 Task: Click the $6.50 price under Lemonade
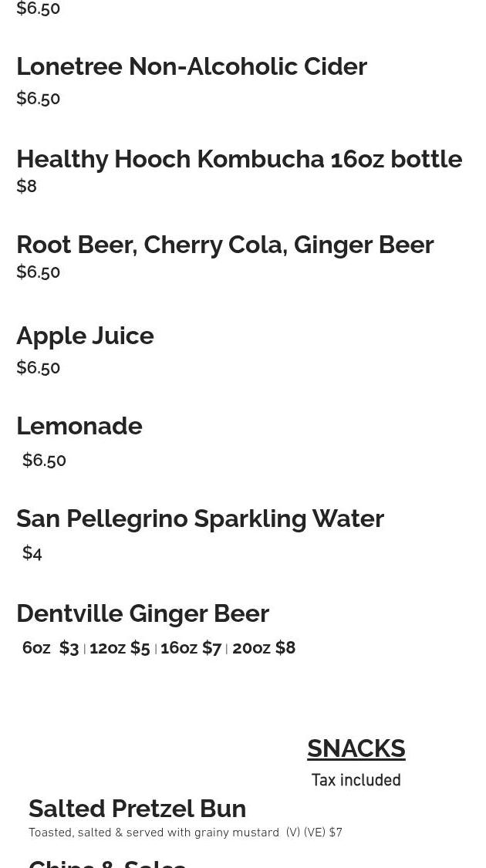coord(44,460)
